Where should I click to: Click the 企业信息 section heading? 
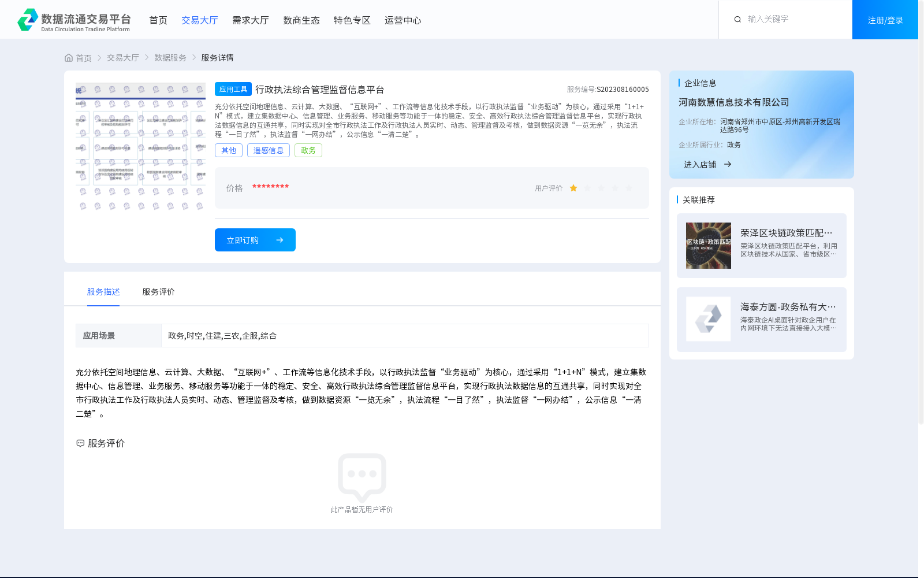[x=701, y=83]
